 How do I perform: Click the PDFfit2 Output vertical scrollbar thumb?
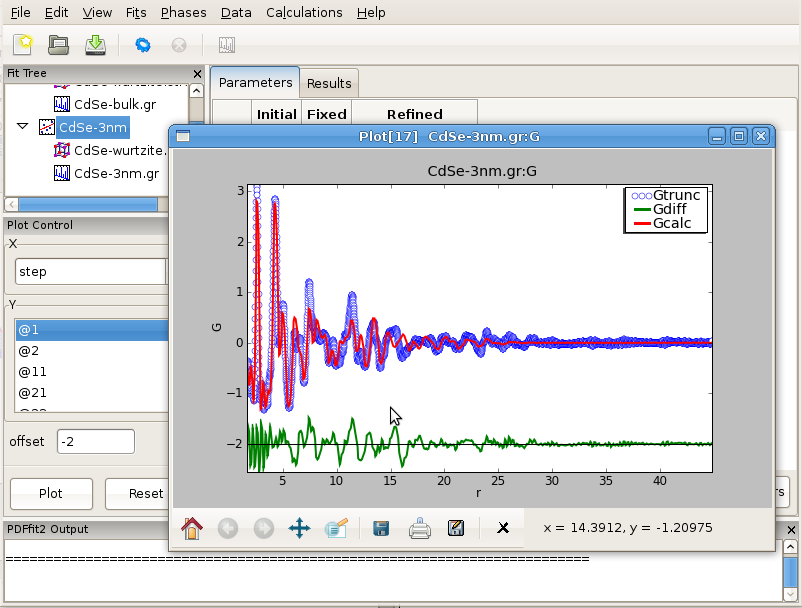[790, 572]
